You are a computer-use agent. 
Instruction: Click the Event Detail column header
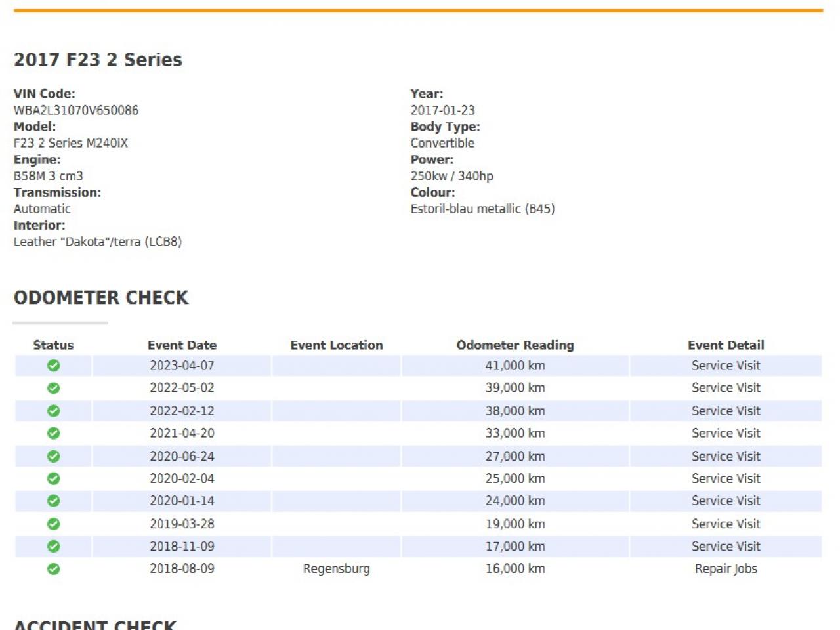(x=726, y=345)
